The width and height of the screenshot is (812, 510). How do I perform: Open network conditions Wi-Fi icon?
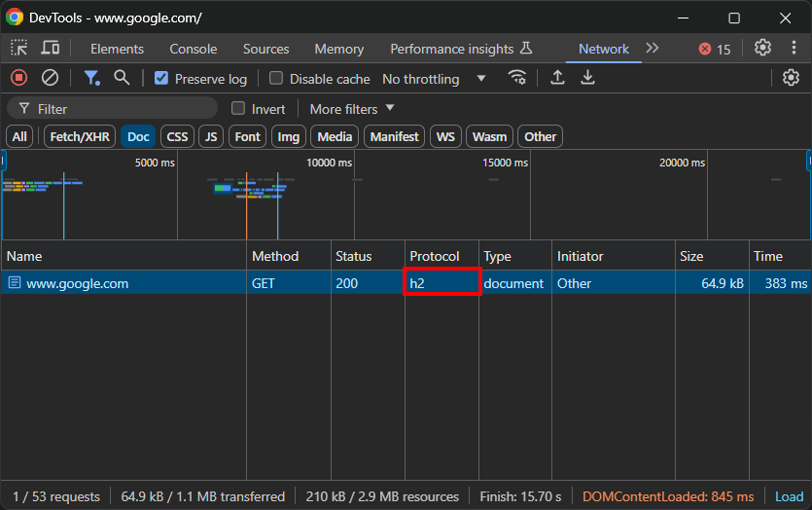(517, 78)
